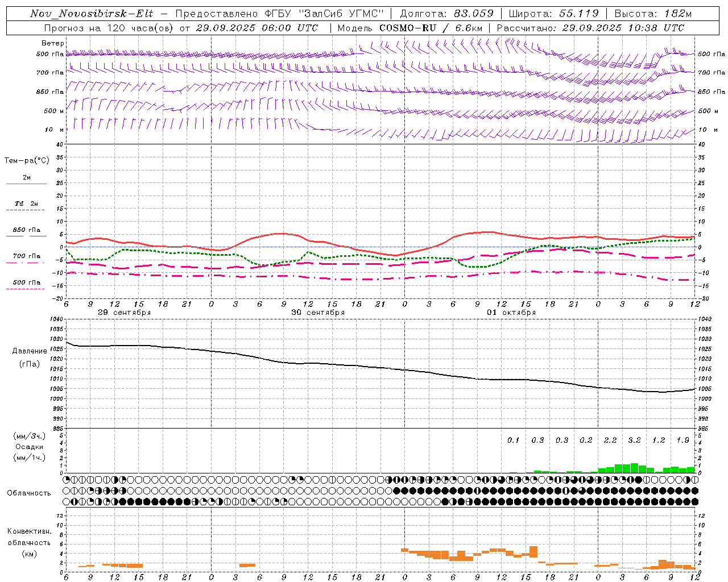The image size is (728, 582).
Task: Click the '(мм/1ч.)' precipitation unit label
Action: point(30,458)
